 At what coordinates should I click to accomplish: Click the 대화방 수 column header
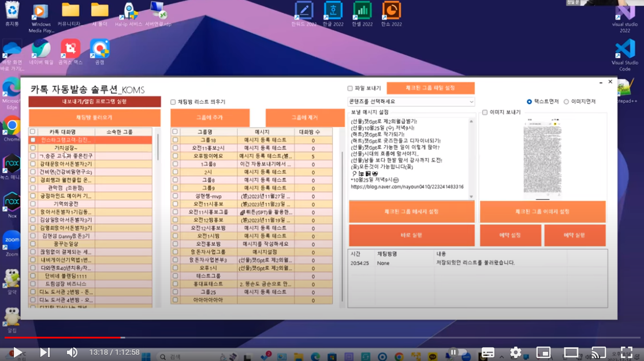(309, 132)
